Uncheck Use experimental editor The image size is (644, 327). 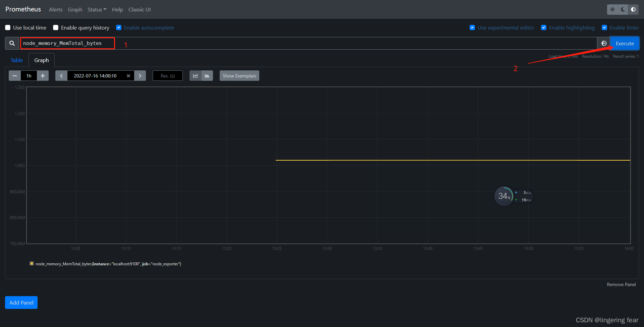[x=472, y=28]
